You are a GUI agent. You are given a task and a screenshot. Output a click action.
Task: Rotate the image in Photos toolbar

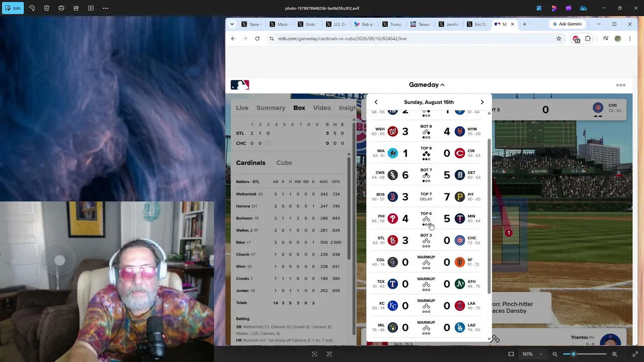coord(32,8)
